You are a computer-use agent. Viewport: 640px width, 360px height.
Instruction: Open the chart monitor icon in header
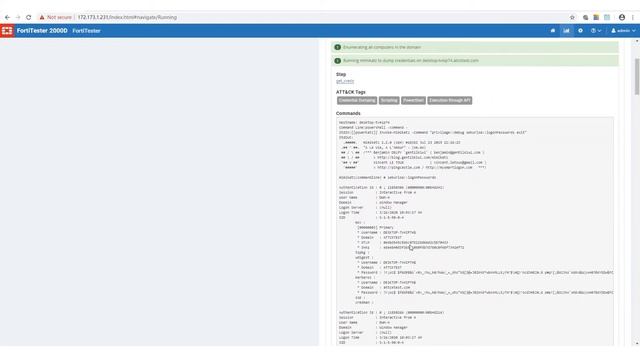coord(566,31)
